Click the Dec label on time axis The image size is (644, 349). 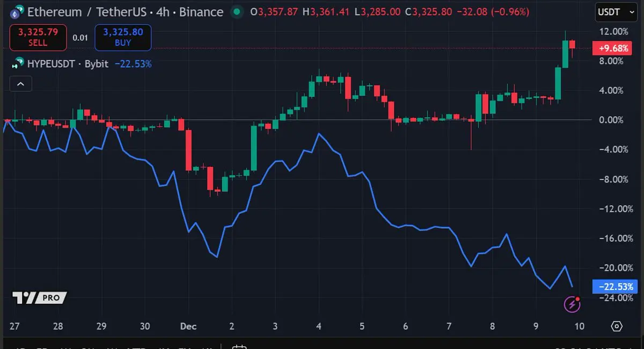tap(188, 326)
